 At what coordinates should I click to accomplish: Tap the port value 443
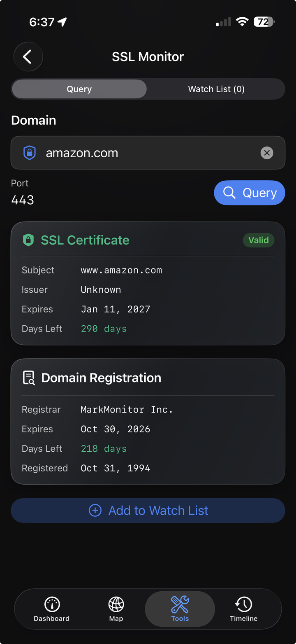coord(23,200)
